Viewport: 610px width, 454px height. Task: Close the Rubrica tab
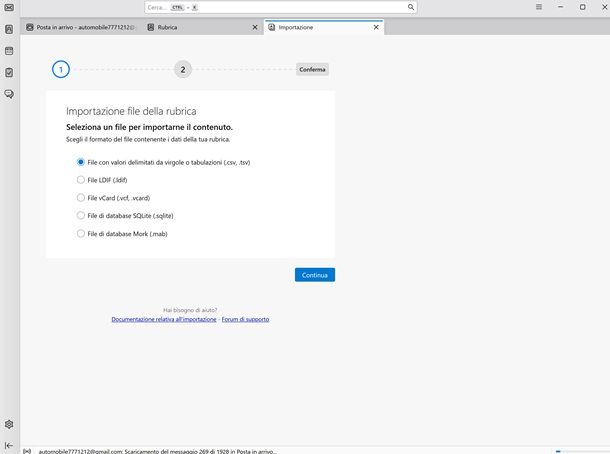255,27
